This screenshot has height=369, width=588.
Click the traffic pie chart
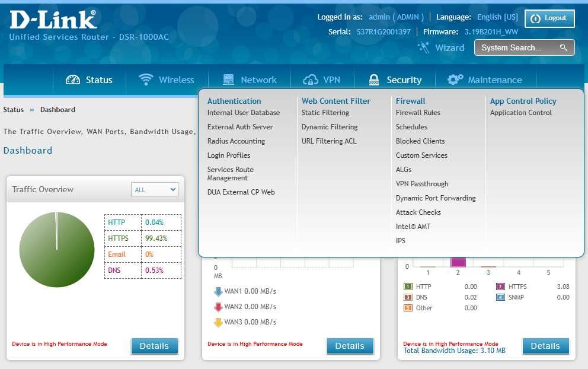pyautogui.click(x=57, y=250)
